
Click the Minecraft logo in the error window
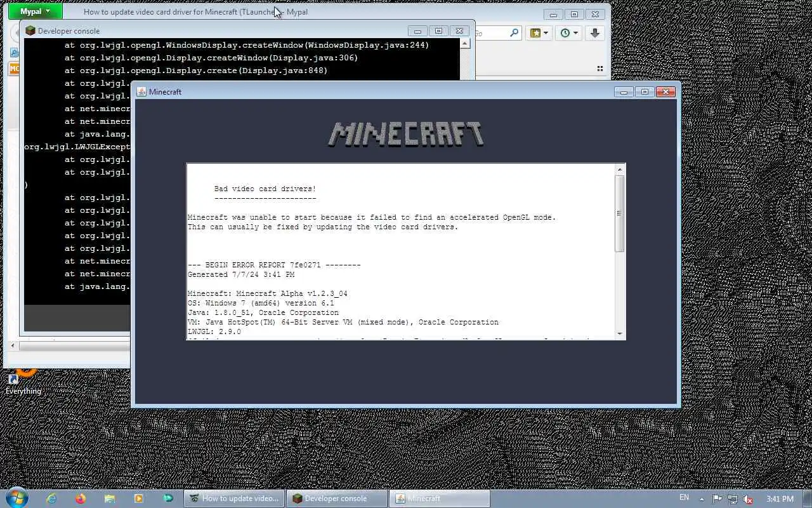(406, 134)
